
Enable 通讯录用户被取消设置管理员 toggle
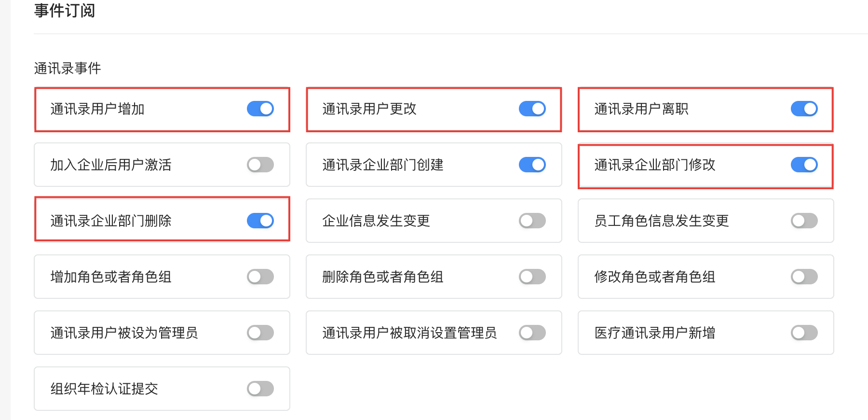532,333
